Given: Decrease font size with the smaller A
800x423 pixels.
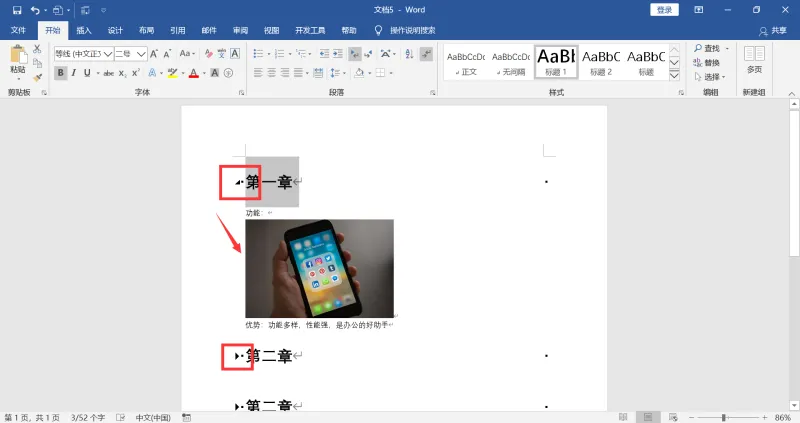Looking at the screenshot, I should tap(167, 54).
